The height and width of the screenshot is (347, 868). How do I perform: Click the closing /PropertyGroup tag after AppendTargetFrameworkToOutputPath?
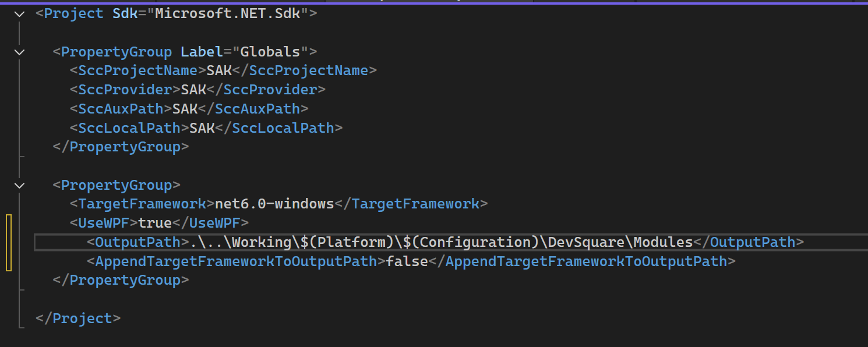(x=121, y=280)
